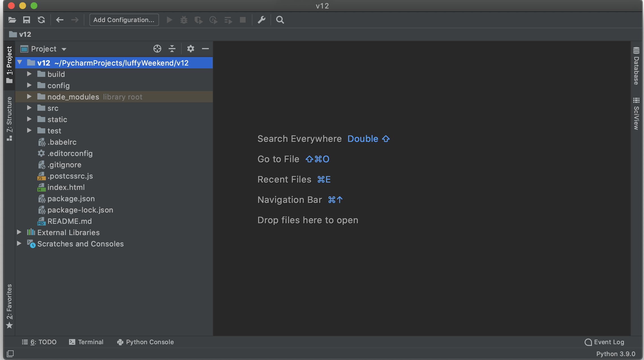Open the Database side tab

pyautogui.click(x=636, y=66)
